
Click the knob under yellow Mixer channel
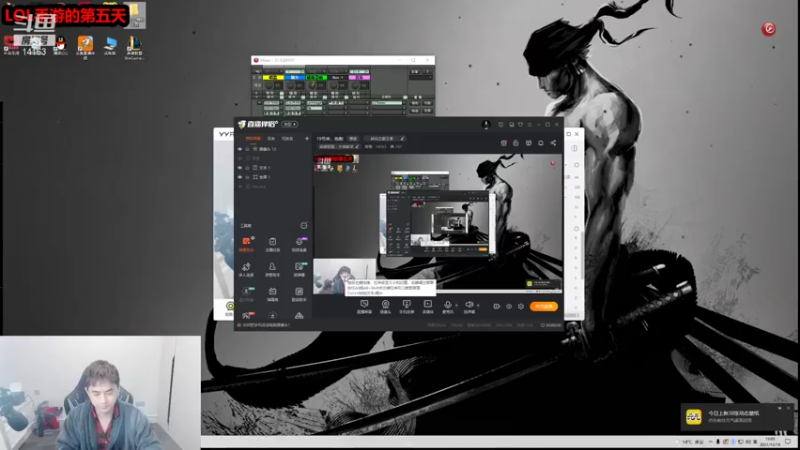click(x=269, y=86)
